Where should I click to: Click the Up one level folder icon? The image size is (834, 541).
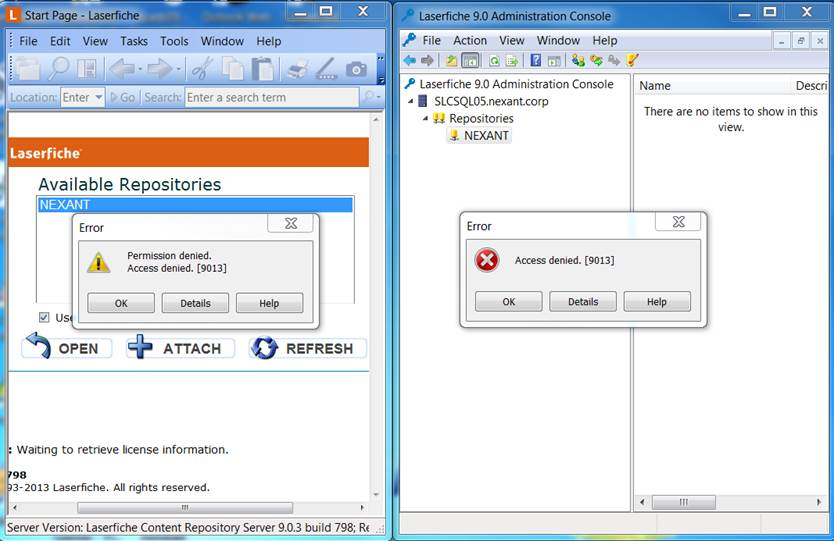click(451, 61)
